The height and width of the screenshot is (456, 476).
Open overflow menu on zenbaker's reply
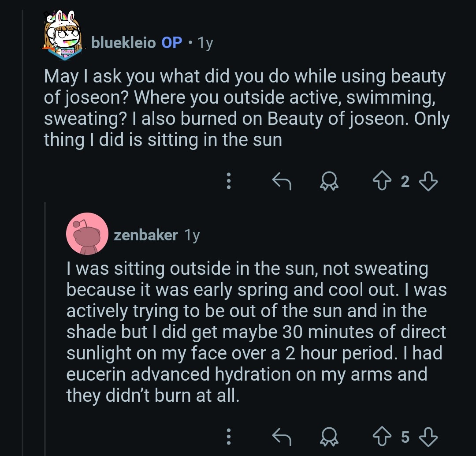228,437
